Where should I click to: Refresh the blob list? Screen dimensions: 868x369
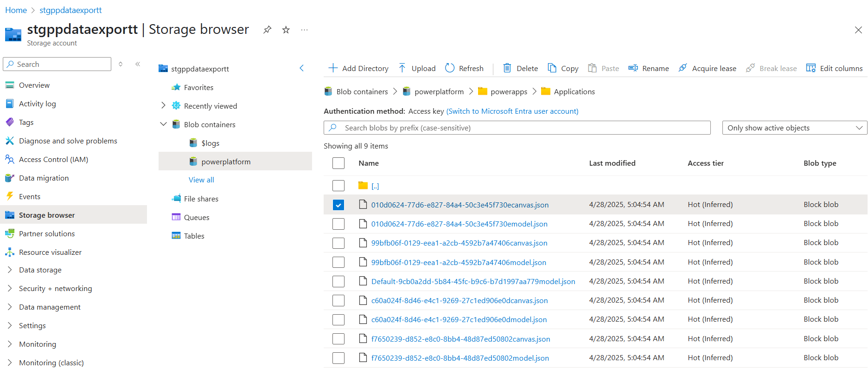click(x=464, y=68)
